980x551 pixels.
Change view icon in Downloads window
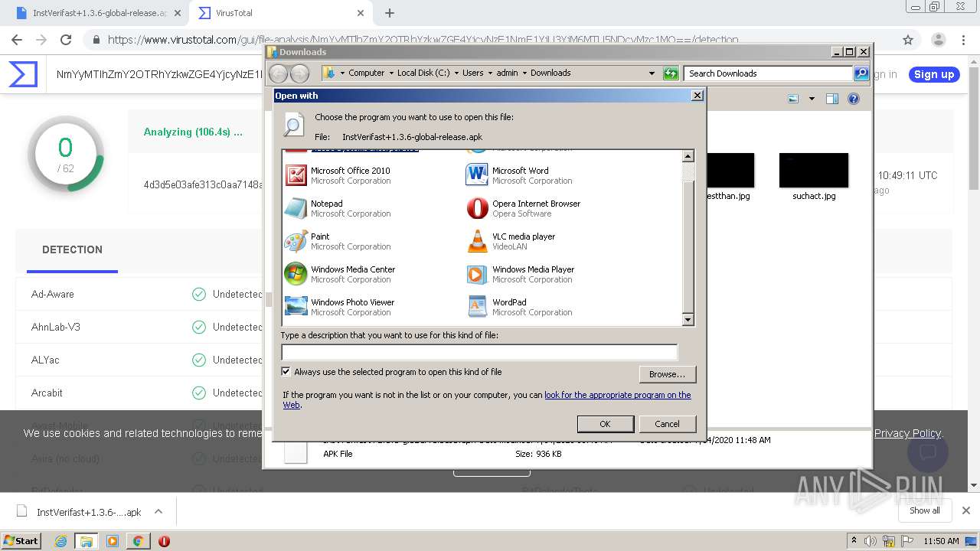click(793, 99)
